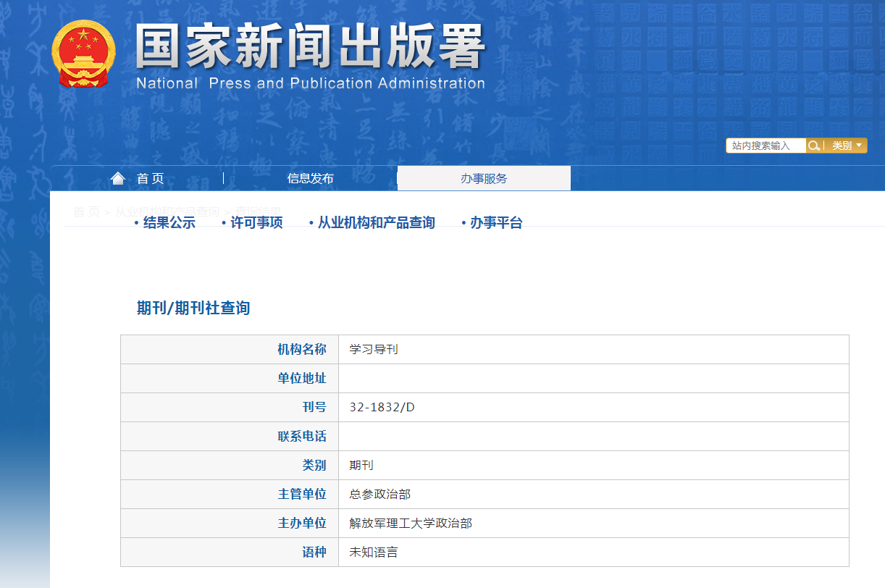
Task: Click the 主管单位 row label
Action: (x=302, y=495)
